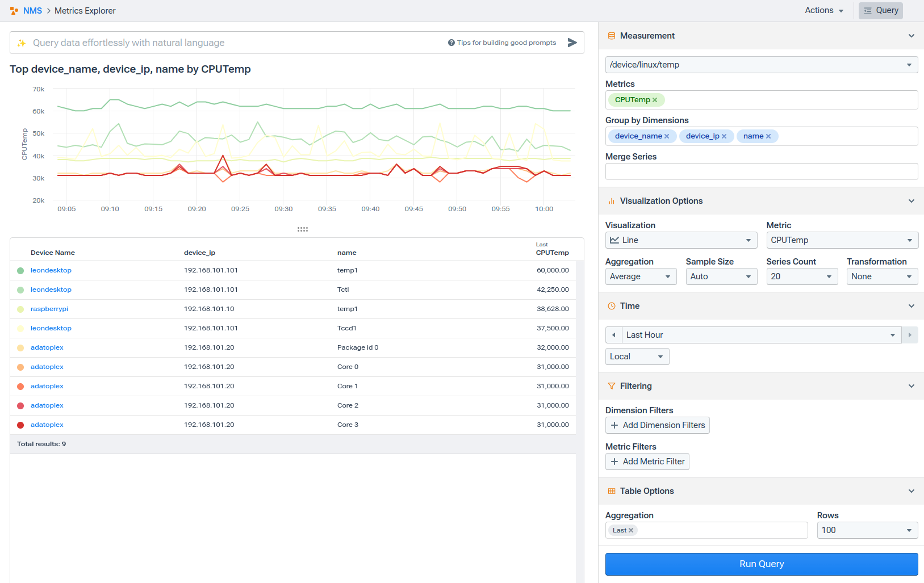Open the Local timezone dropdown

point(637,356)
